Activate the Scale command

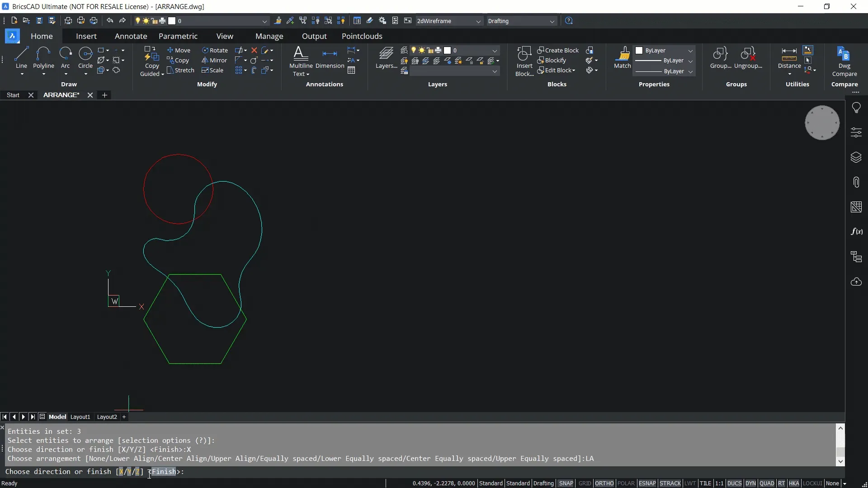tap(212, 70)
